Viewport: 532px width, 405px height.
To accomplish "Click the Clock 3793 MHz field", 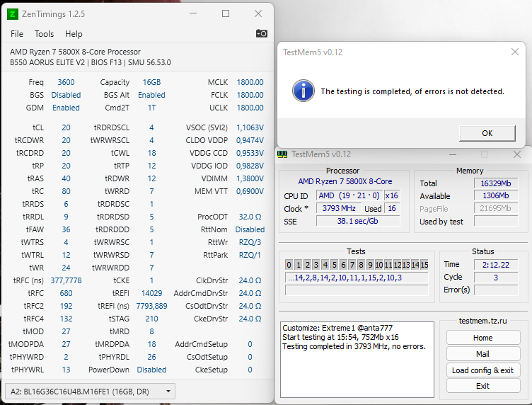I will click(x=339, y=208).
